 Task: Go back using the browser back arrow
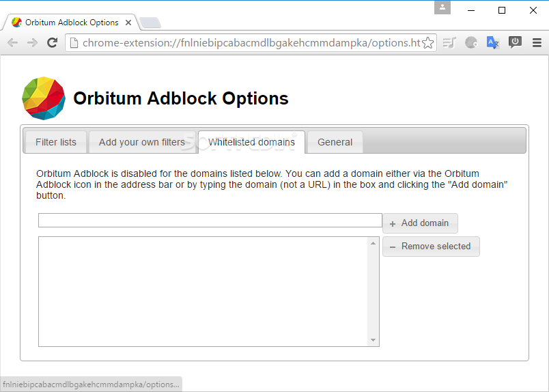click(x=12, y=43)
